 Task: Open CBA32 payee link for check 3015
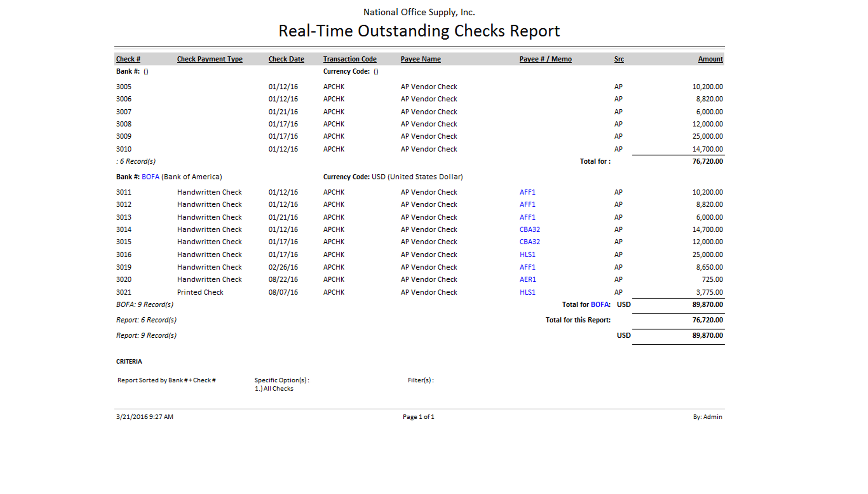coord(529,241)
